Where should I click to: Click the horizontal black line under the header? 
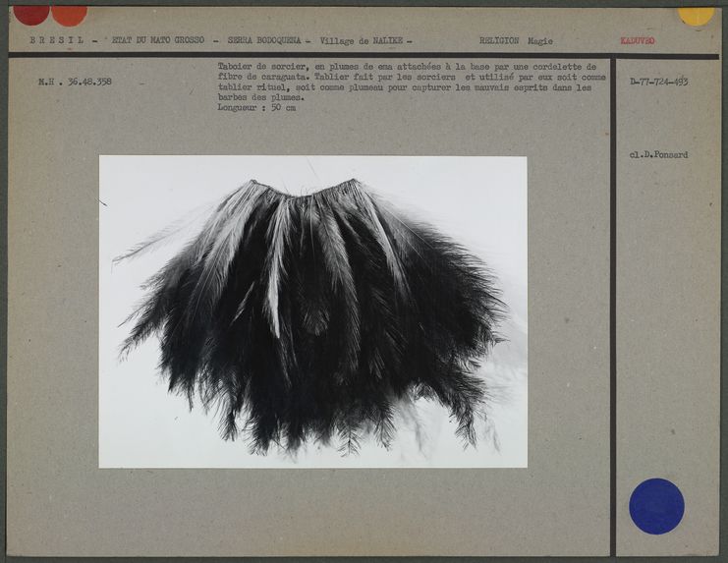pos(364,55)
